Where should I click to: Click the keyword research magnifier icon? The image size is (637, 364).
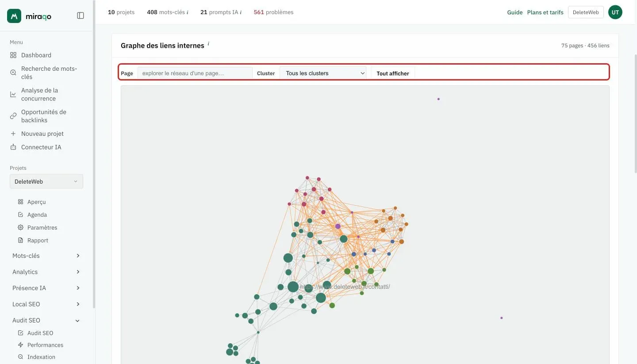click(x=13, y=73)
